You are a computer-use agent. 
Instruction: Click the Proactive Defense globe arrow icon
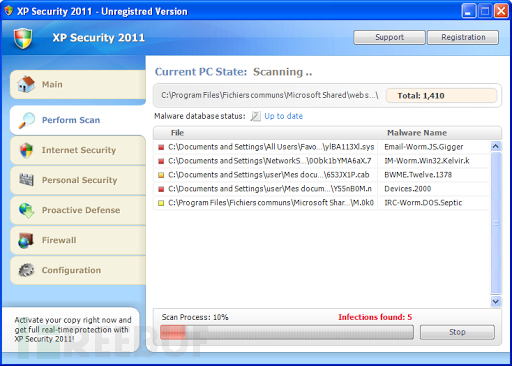(26, 210)
